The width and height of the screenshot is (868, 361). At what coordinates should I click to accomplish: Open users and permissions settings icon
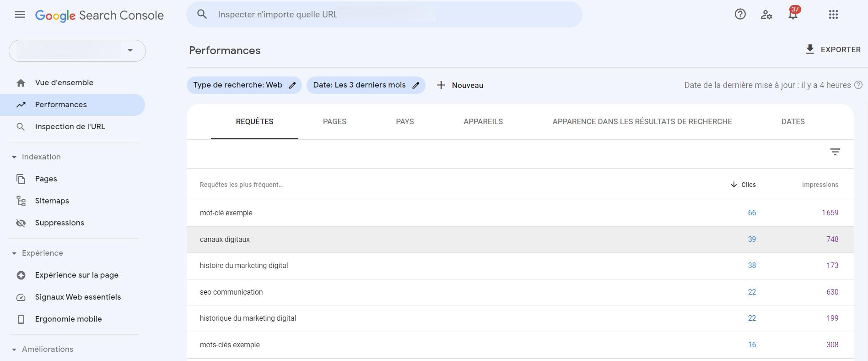pos(766,15)
